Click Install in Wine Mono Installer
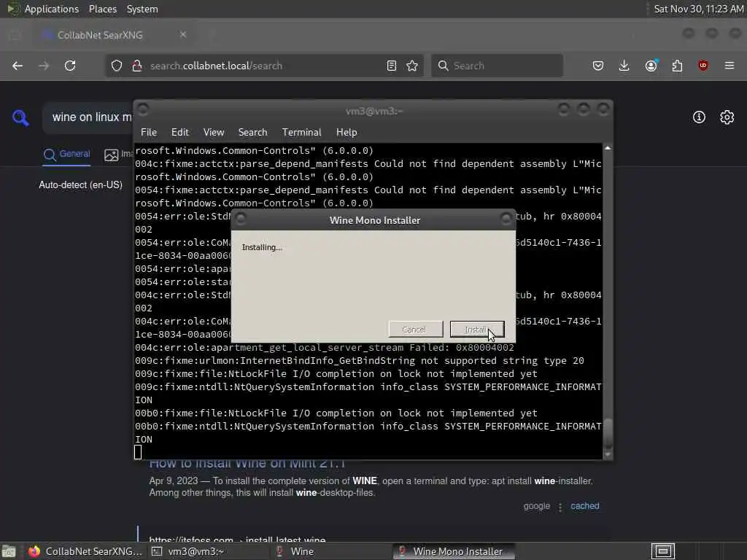The height and width of the screenshot is (560, 747). pyautogui.click(x=477, y=330)
